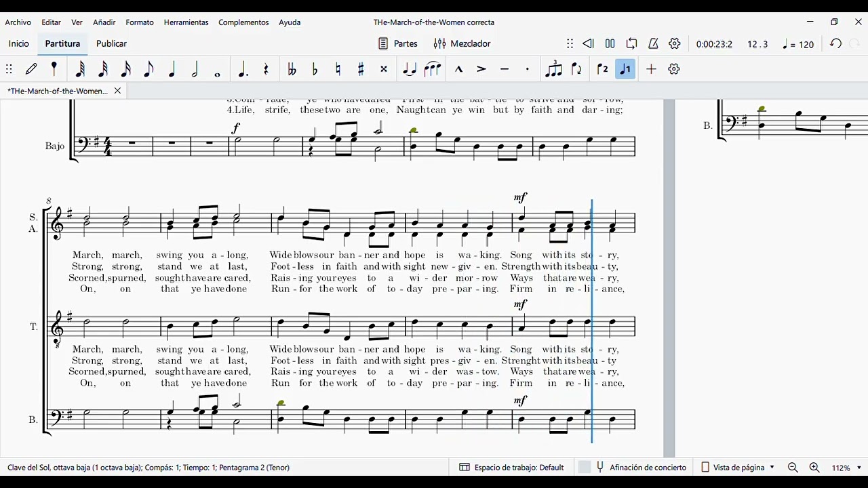Click the measure position 12 . 3
This screenshot has width=868, height=488.
pos(757,44)
